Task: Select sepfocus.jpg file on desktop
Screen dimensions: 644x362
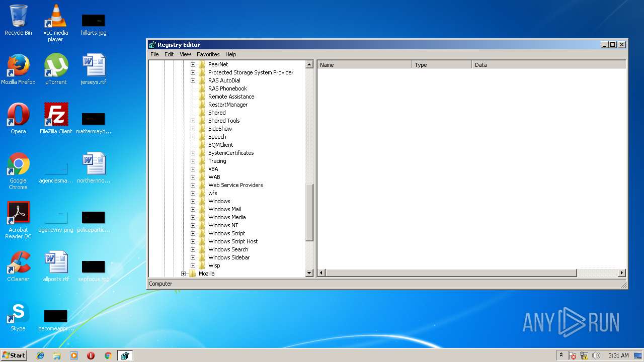Action: point(94,270)
